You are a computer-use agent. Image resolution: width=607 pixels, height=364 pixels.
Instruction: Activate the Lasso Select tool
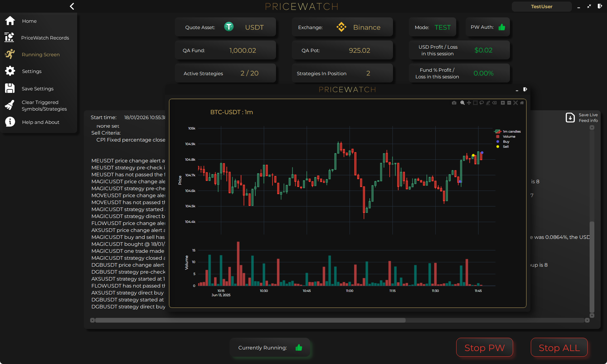point(481,103)
